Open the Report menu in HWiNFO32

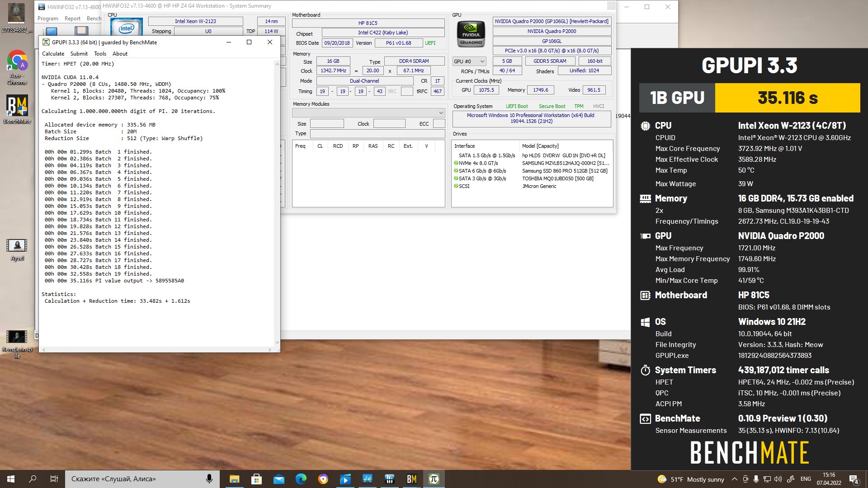pos(72,19)
